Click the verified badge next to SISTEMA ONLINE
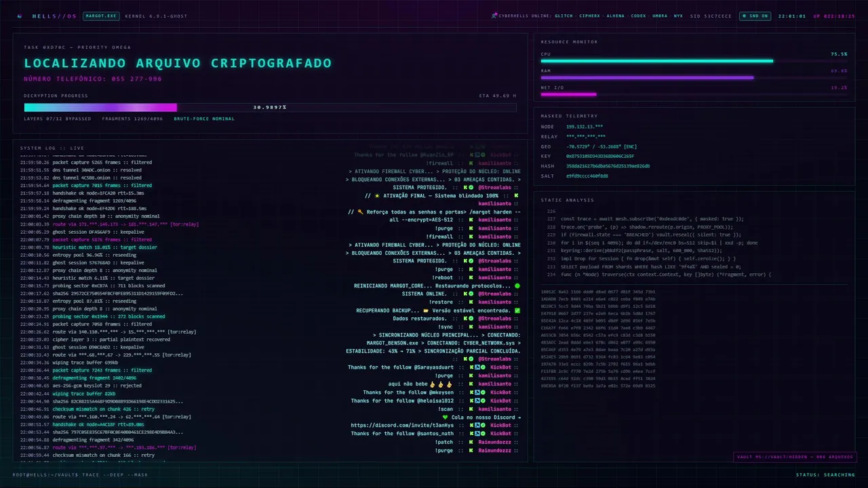 tap(470, 294)
